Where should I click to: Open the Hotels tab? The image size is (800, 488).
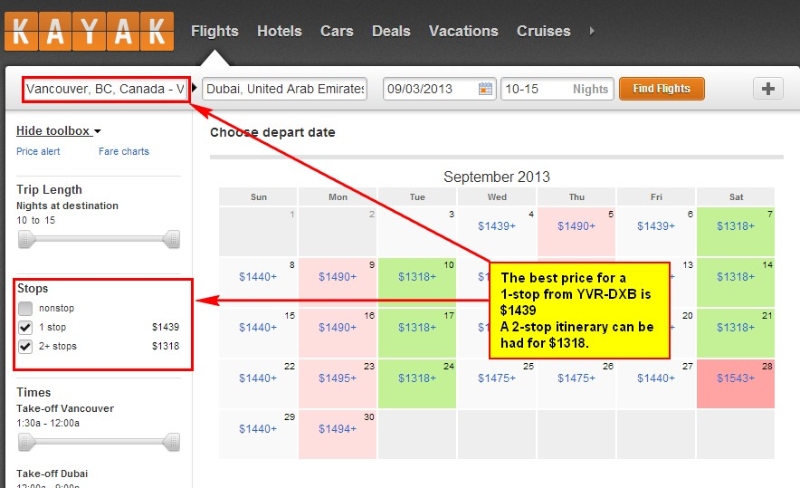click(x=279, y=31)
